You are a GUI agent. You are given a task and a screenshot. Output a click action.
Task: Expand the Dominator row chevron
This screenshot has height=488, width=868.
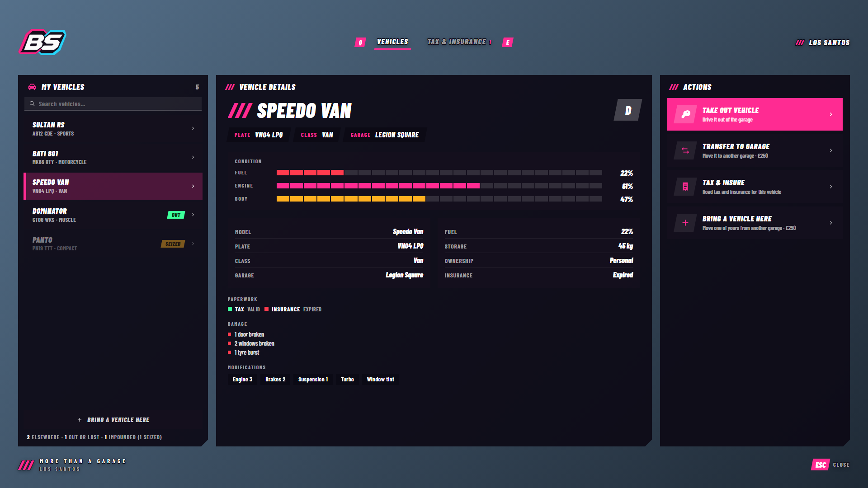tap(193, 215)
